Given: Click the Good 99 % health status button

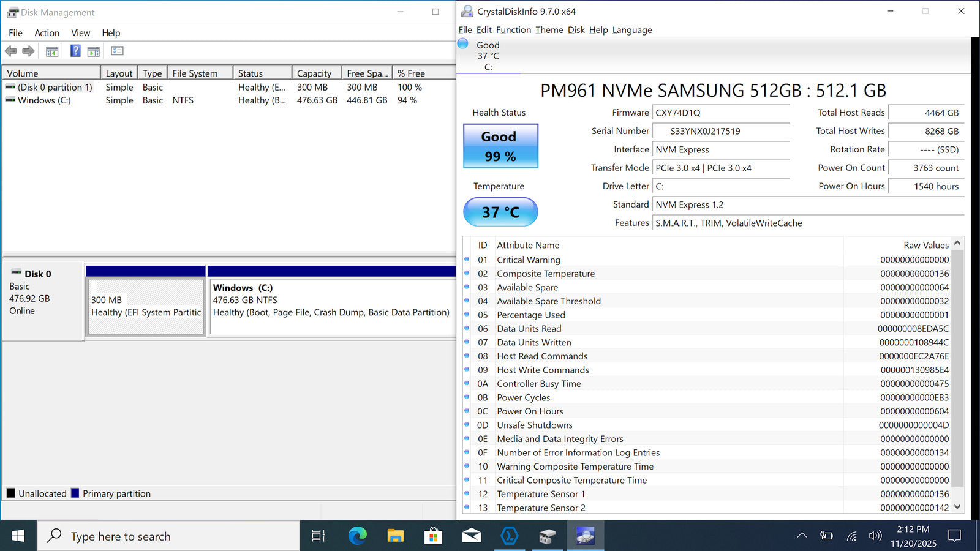Looking at the screenshot, I should 500,146.
